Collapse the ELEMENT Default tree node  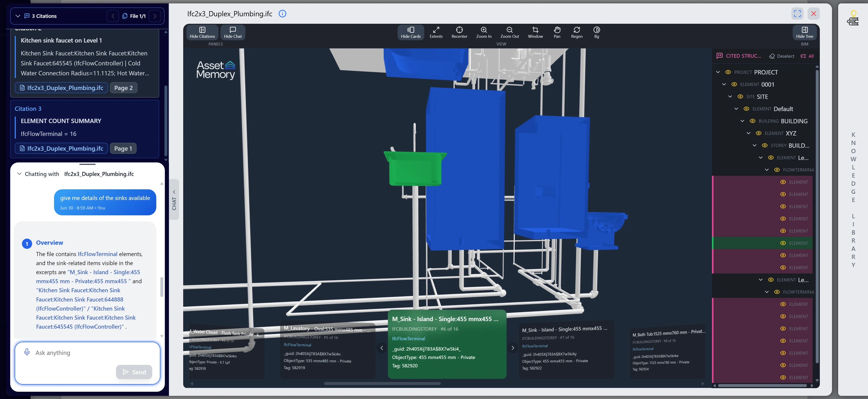pyautogui.click(x=736, y=109)
